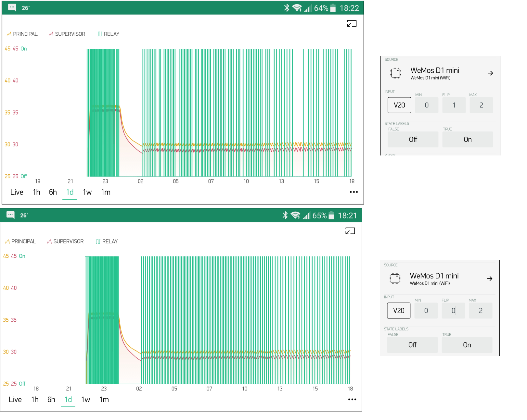Open the WeMos D1 mini chip icon
Screen dimensions: 527x420
tap(396, 73)
